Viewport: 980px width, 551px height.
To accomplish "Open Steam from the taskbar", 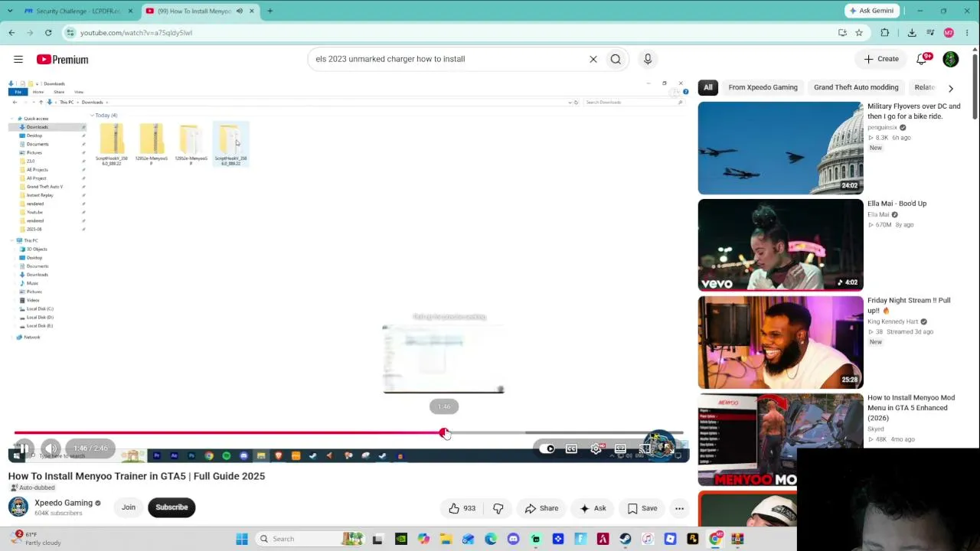I will [x=626, y=539].
